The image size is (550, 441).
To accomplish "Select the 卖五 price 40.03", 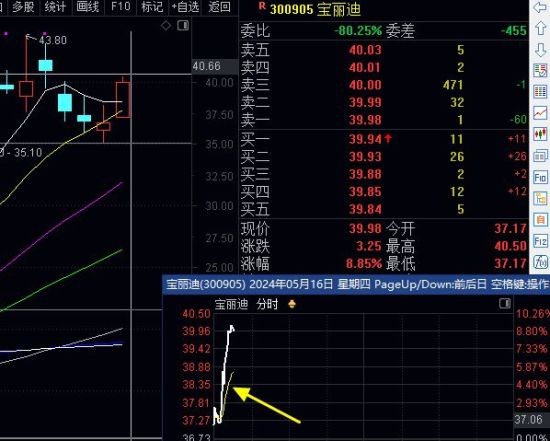I will coord(365,50).
